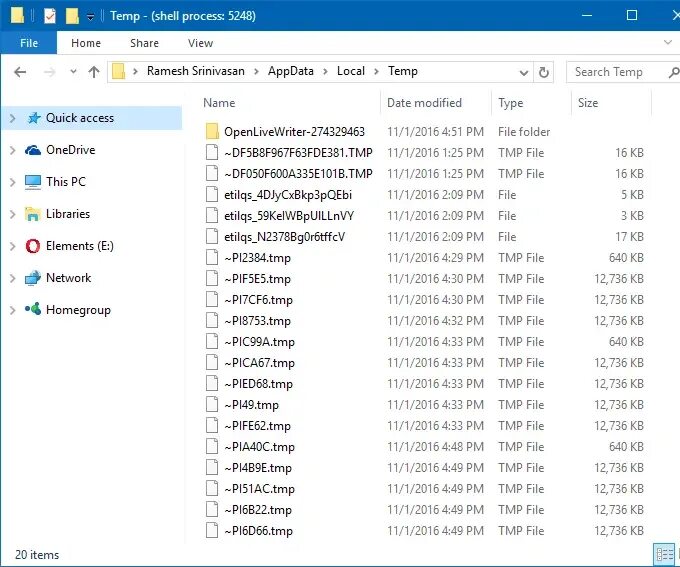The image size is (680, 567).
Task: Open the recent locations dropdown
Action: pos(73,72)
